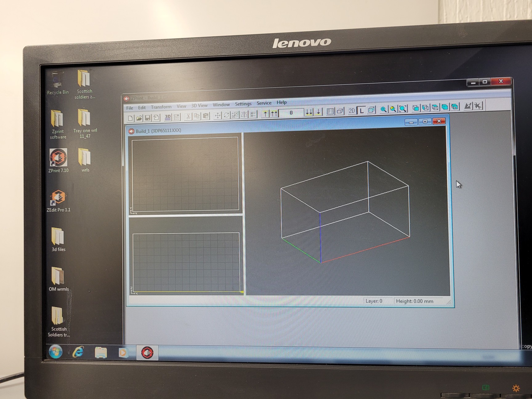Toggle the 2D view mode

pyautogui.click(x=352, y=110)
